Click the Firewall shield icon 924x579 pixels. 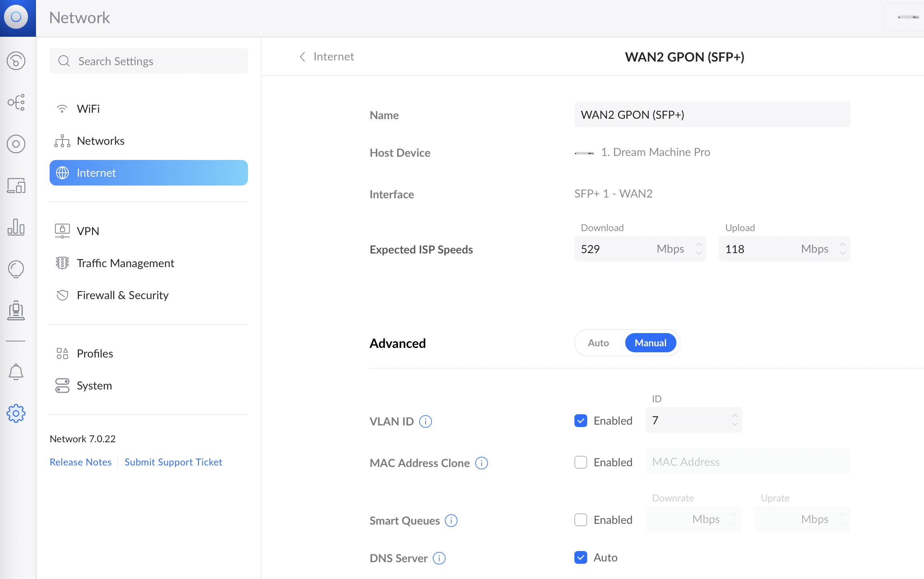[x=62, y=295]
